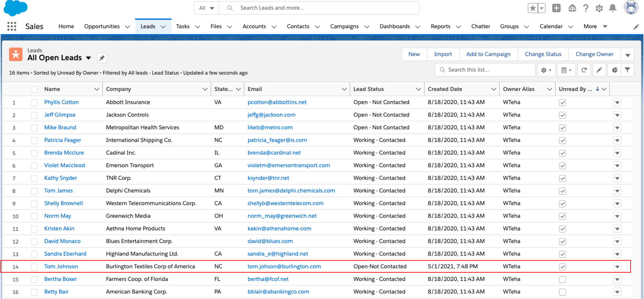Open the Setup gear icon
This screenshot has height=299, width=644.
[599, 8]
